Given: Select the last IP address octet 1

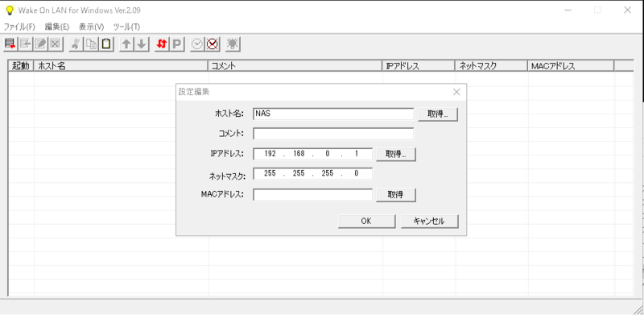Looking at the screenshot, I should [356, 154].
